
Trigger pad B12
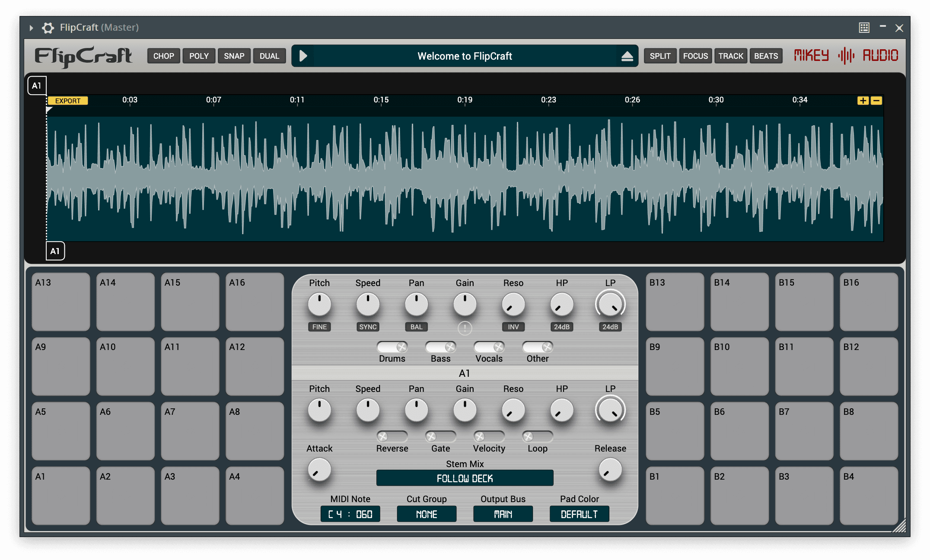pos(869,366)
